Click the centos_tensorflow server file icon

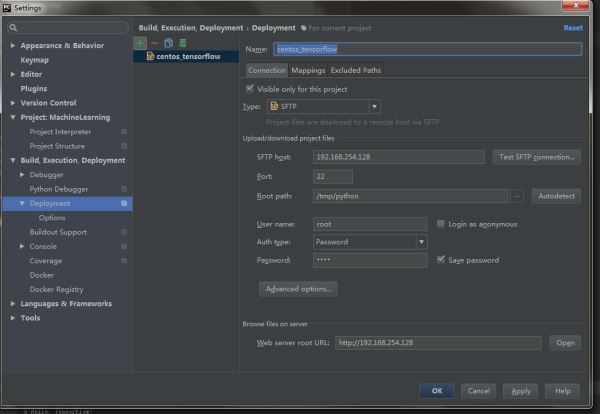coord(150,56)
